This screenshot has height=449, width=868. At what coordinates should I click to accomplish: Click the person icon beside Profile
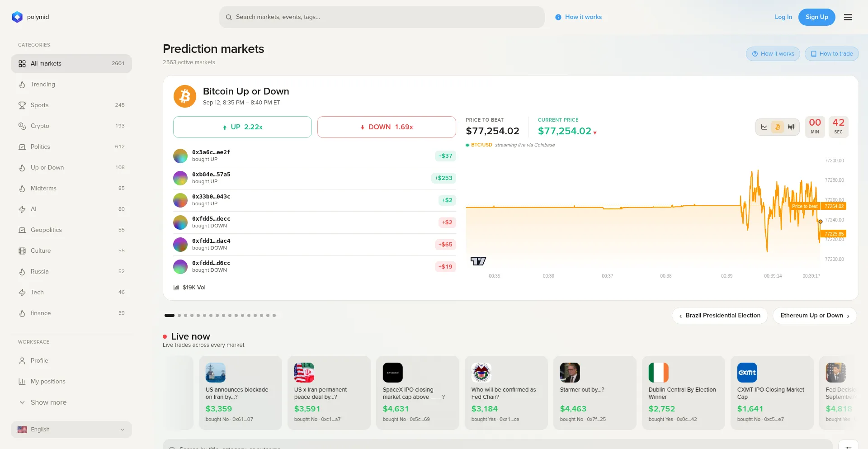22,361
